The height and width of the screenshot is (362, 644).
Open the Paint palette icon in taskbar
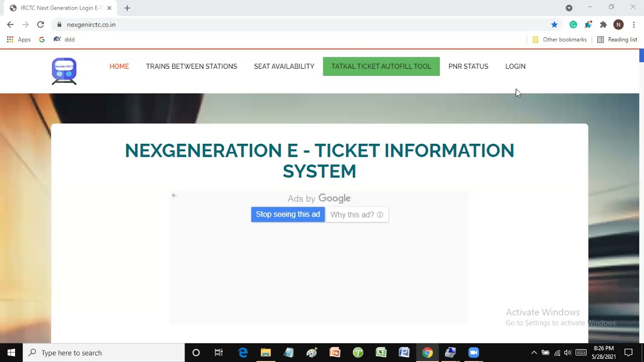[x=311, y=352]
